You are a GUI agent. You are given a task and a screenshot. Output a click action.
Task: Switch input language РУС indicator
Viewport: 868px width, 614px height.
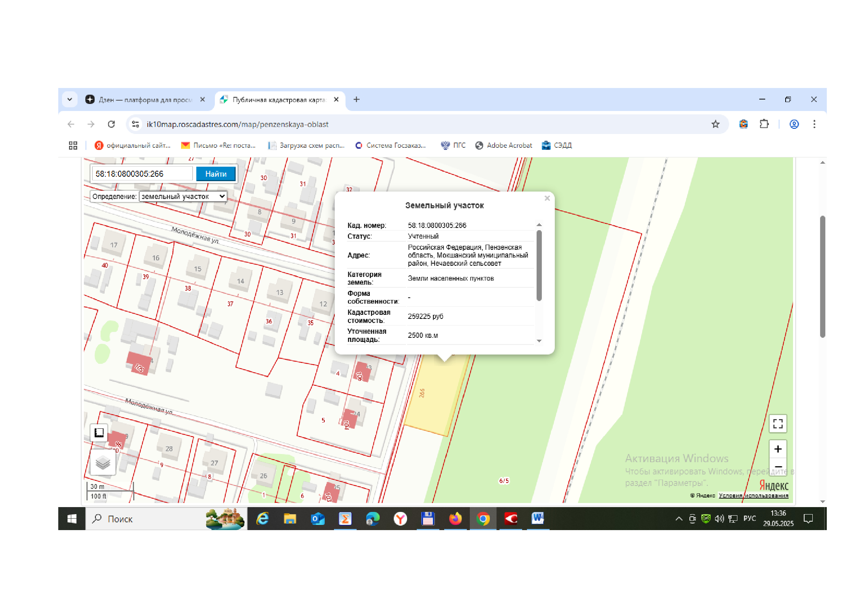click(749, 518)
